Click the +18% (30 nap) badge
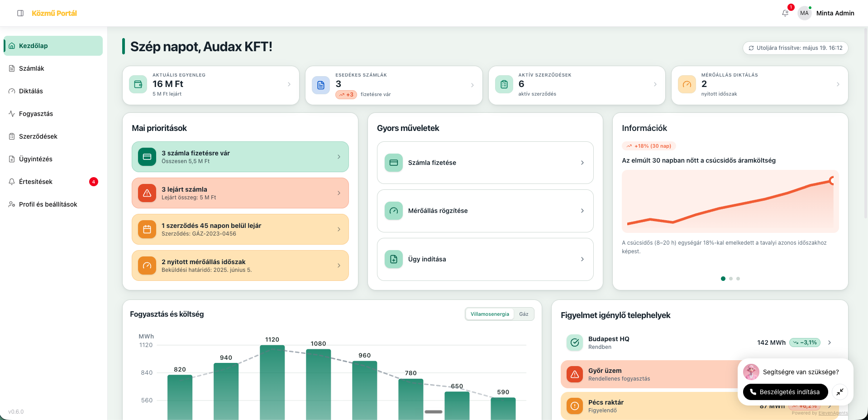This screenshot has width=868, height=420. tap(649, 146)
